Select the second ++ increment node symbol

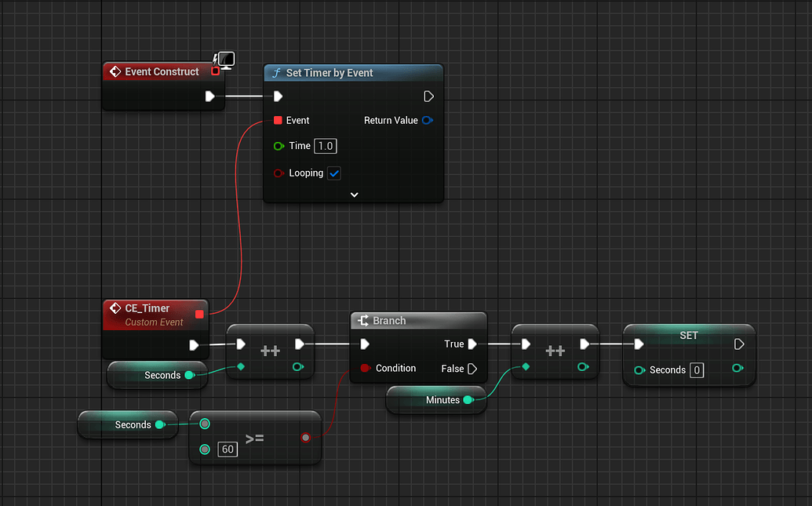point(555,351)
